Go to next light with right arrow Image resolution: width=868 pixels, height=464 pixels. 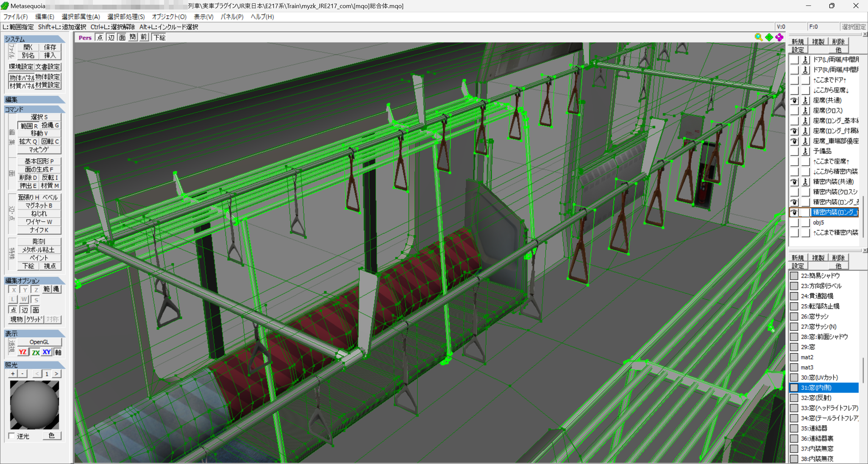[56, 374]
